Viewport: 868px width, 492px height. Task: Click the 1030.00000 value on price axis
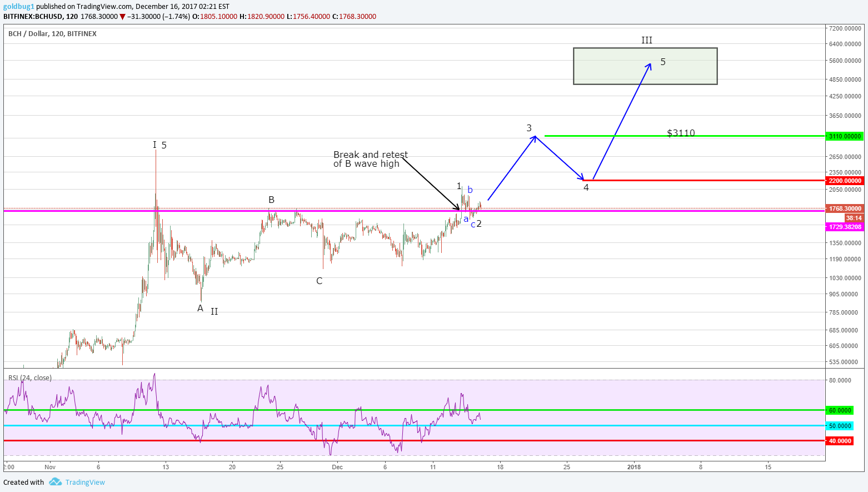click(845, 278)
